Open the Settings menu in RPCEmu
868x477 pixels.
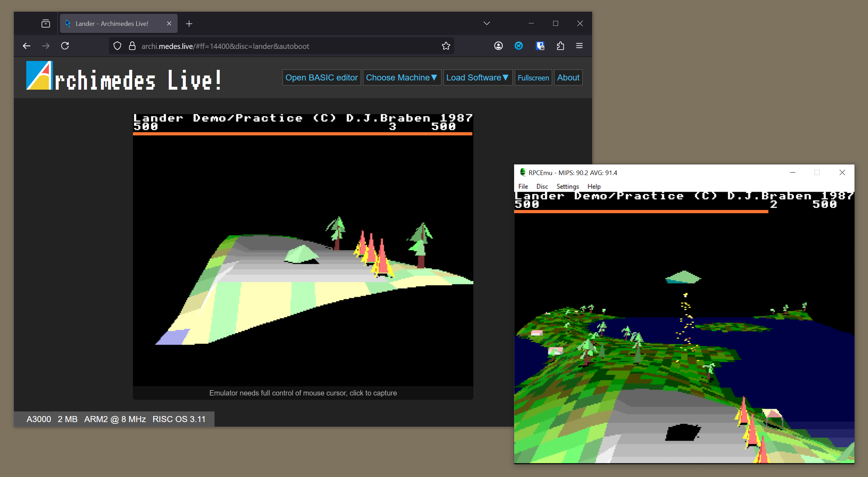568,186
